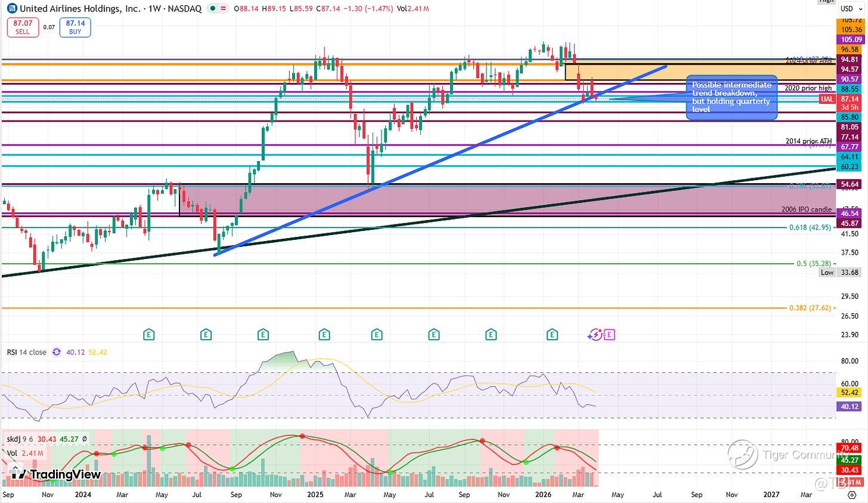Select the RSI 14 close indicator legend
868x503 pixels.
coord(26,352)
